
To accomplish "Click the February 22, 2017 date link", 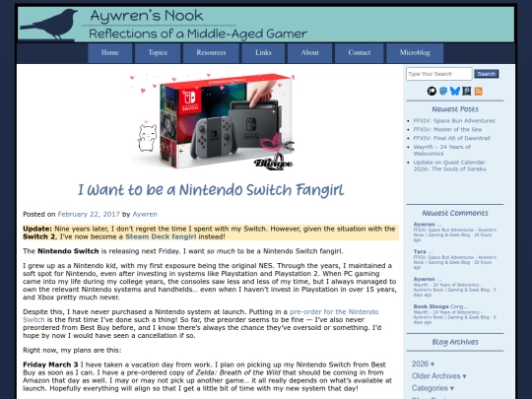I will point(89,214).
